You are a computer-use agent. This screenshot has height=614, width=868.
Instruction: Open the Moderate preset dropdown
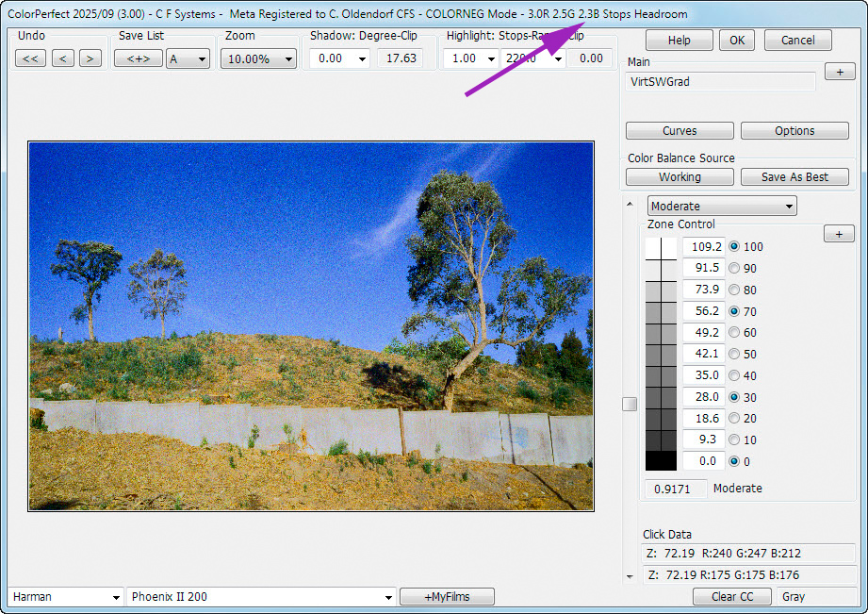pos(722,206)
